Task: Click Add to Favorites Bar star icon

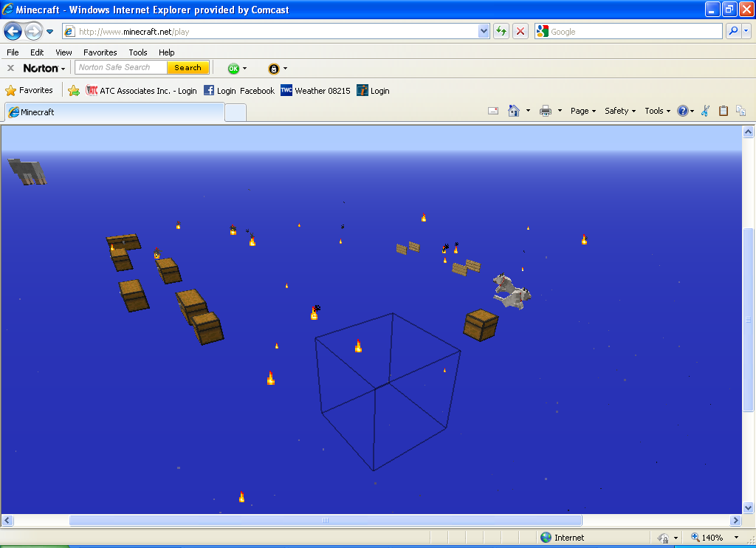Action: point(74,91)
